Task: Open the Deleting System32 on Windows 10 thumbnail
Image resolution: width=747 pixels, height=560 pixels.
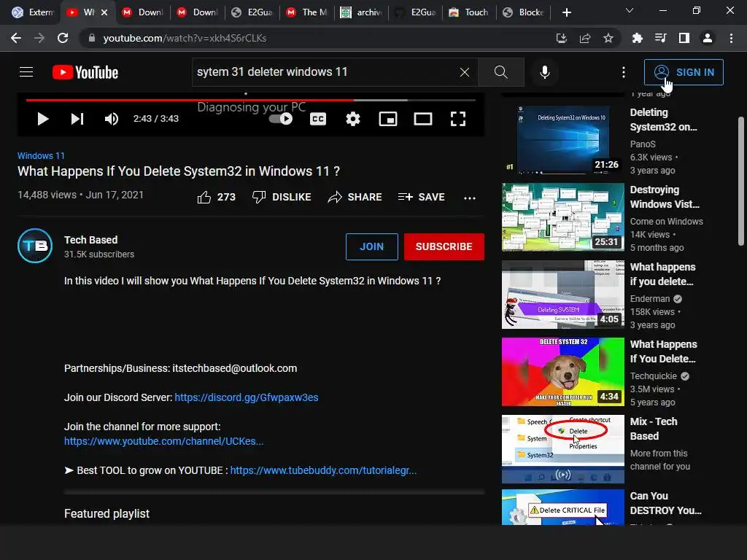Action: 562,141
